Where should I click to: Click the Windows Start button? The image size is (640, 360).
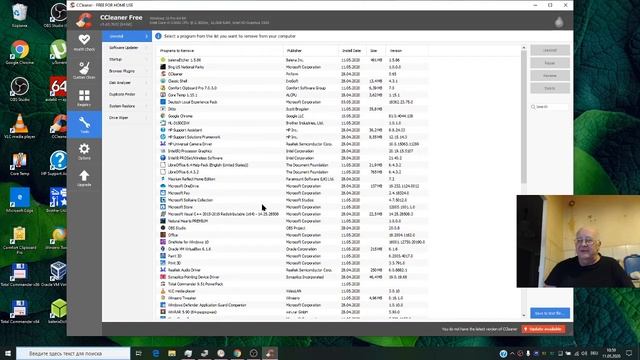tap(8, 353)
